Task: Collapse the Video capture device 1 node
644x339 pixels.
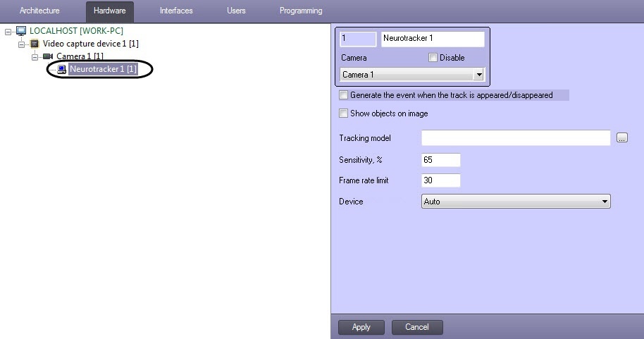Action: coord(22,44)
